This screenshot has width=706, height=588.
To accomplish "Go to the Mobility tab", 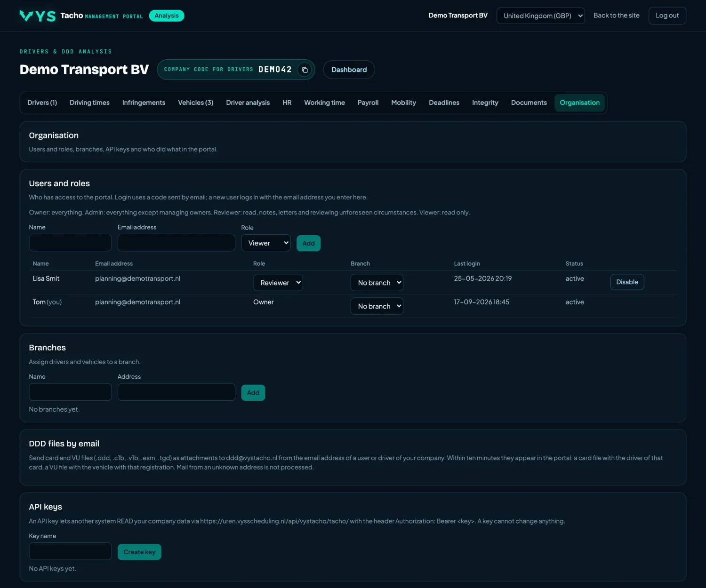I will click(x=404, y=103).
